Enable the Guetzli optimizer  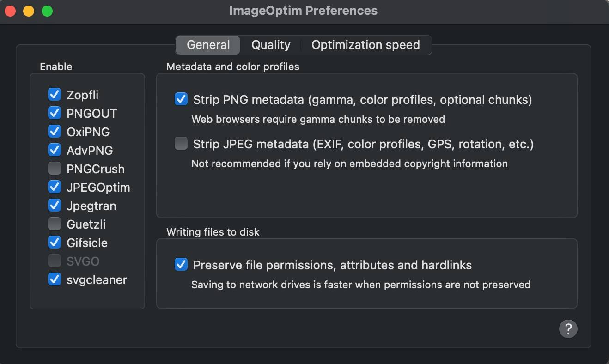click(55, 224)
